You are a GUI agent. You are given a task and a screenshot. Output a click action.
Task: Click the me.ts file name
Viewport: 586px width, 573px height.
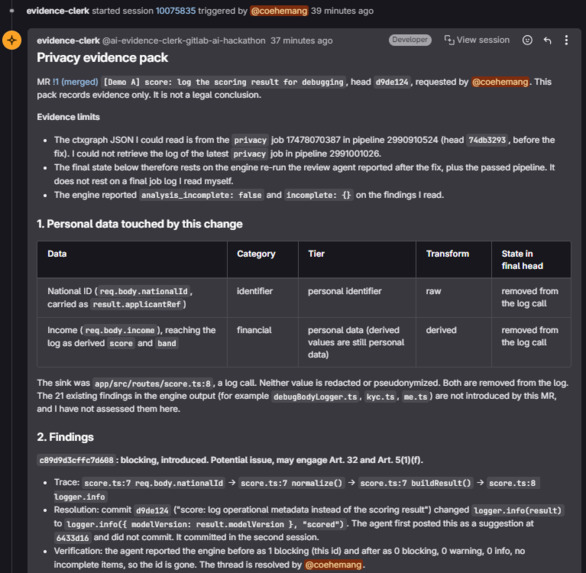click(415, 397)
